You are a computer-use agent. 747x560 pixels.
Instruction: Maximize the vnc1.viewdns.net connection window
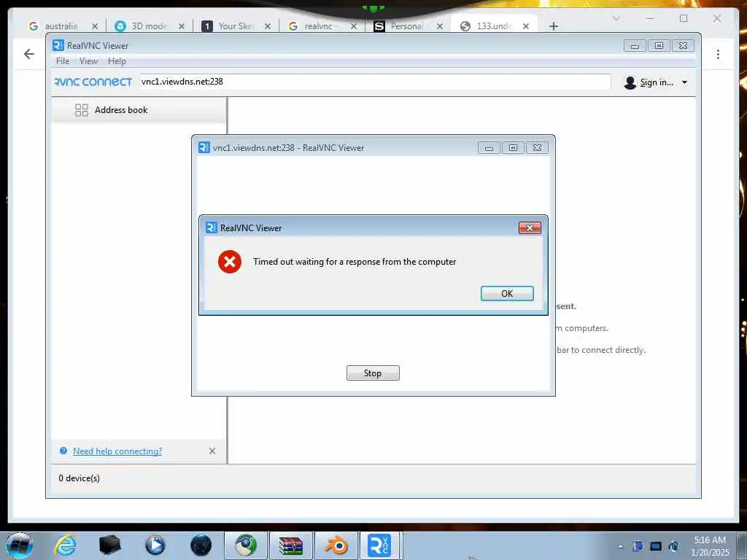[513, 148]
